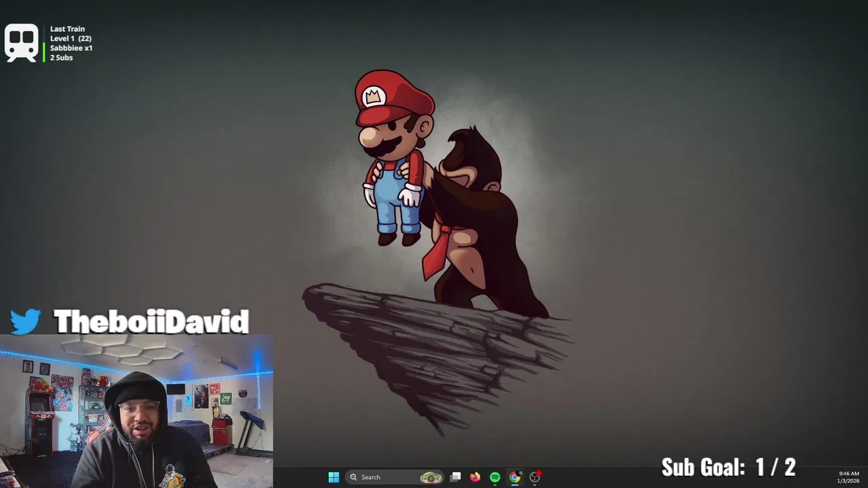Click the taskbar Search box
Screen dimensions: 868x488
coord(395,477)
